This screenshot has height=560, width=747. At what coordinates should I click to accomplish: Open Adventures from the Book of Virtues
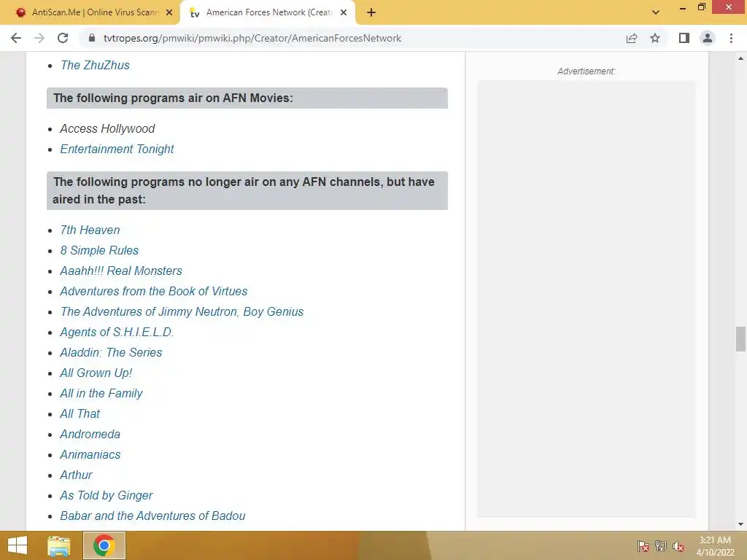coord(153,292)
